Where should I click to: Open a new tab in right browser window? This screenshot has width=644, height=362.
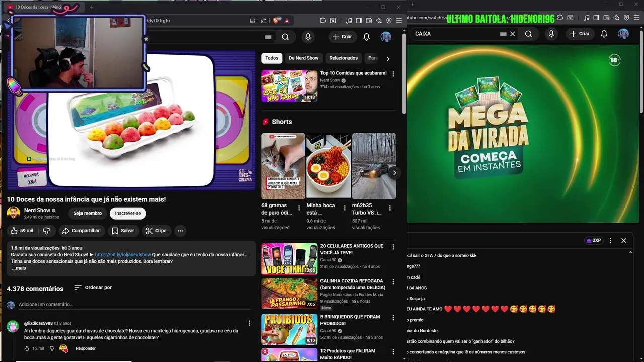(x=413, y=4)
